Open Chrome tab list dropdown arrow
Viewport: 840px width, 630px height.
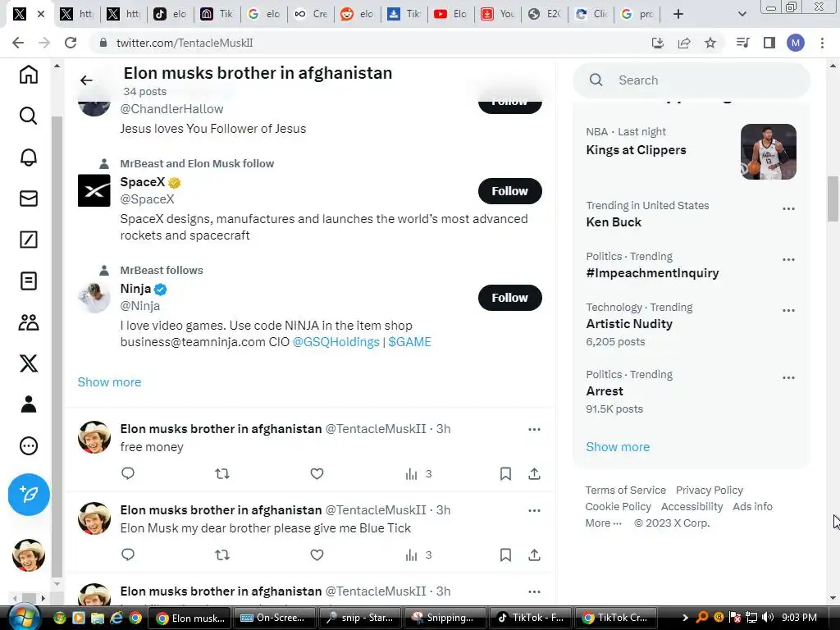[x=742, y=14]
